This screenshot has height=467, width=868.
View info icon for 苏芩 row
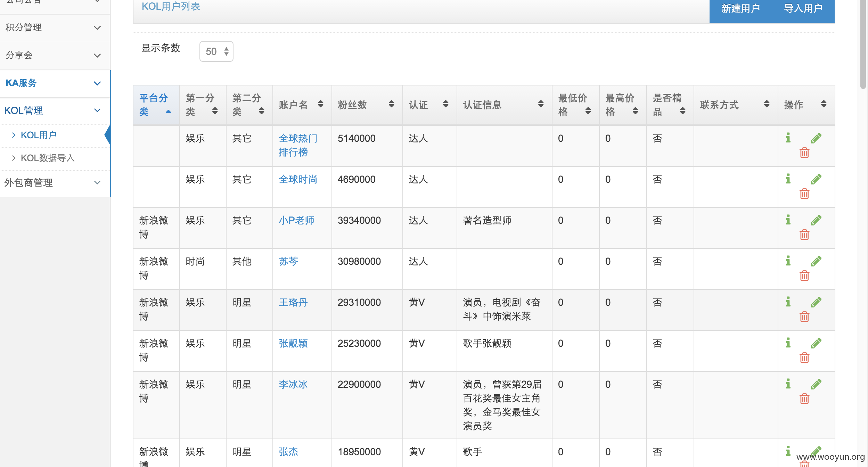coord(788,261)
